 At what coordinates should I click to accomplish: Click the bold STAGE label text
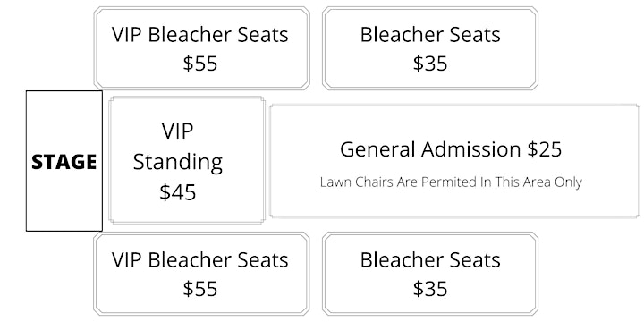(x=64, y=162)
